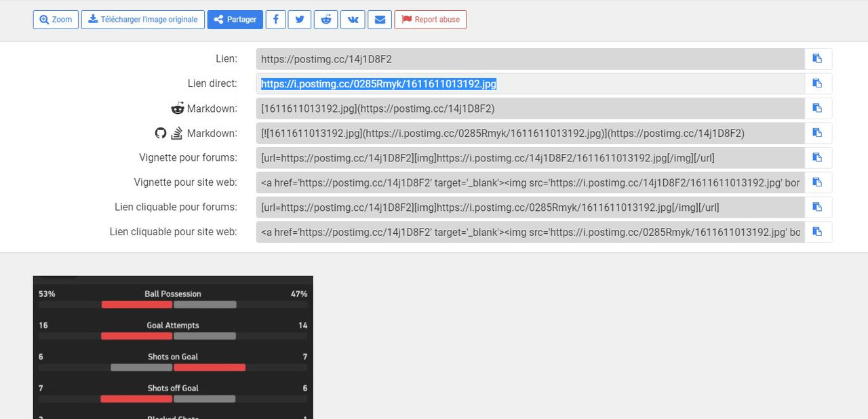This screenshot has width=868, height=419.
Task: Copy the Lien cliquable pour forums code
Action: coord(818,207)
